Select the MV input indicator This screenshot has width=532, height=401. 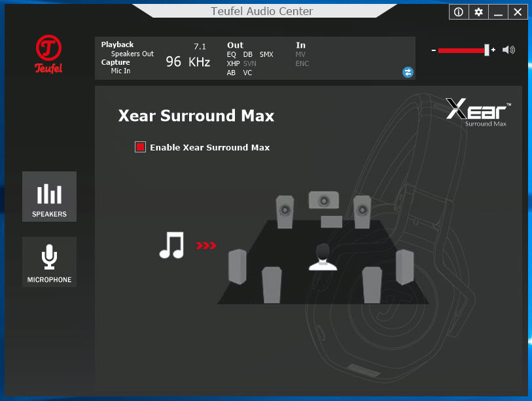pyautogui.click(x=300, y=54)
